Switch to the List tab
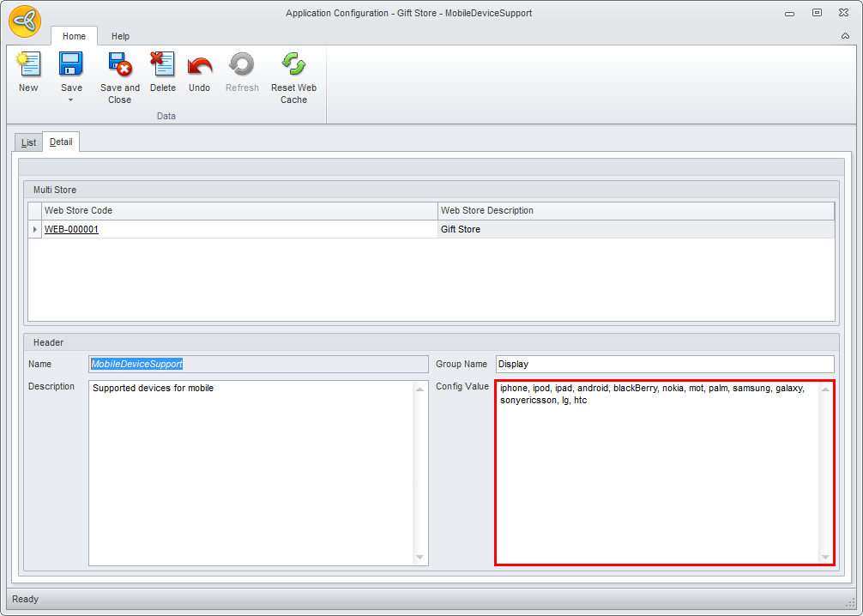 tap(28, 142)
